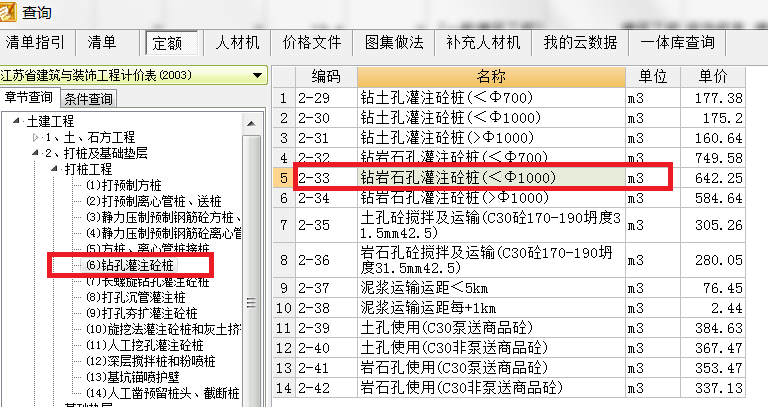Viewport: 768px width, 407px height.
Task: Expand the 1、土、石方工程 node
Action: click(x=35, y=137)
